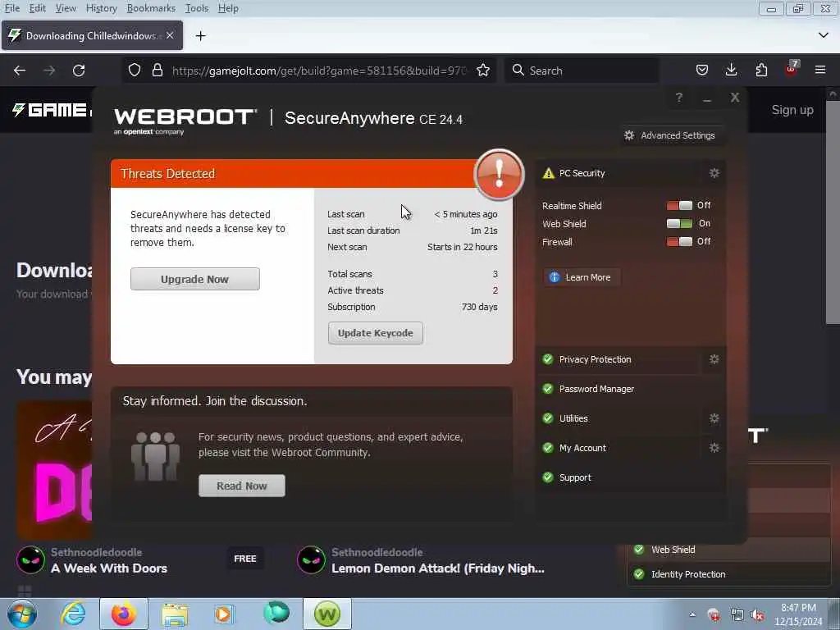Open My Account gear settings
Screen dimensions: 840x630
pyautogui.click(x=714, y=448)
